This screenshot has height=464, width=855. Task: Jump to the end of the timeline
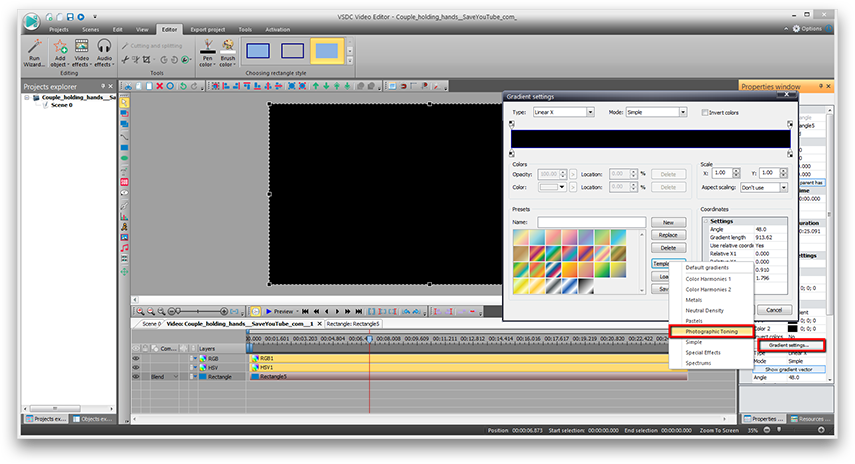358,311
